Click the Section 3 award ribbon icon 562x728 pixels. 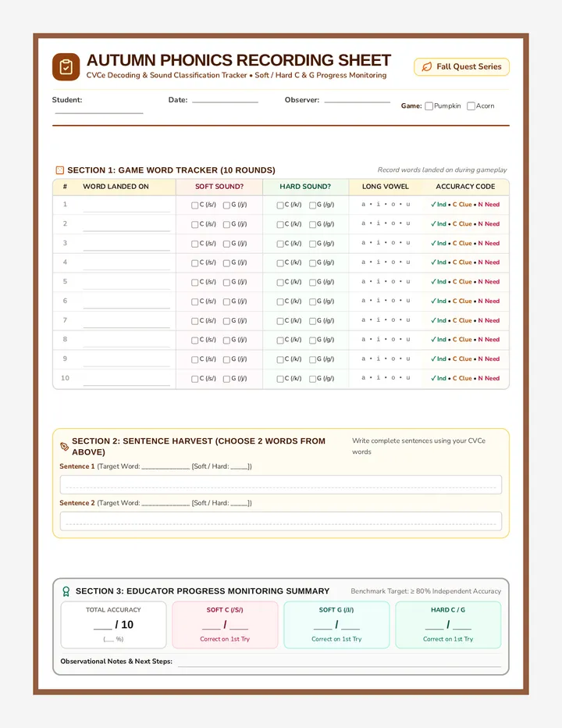coord(66,591)
